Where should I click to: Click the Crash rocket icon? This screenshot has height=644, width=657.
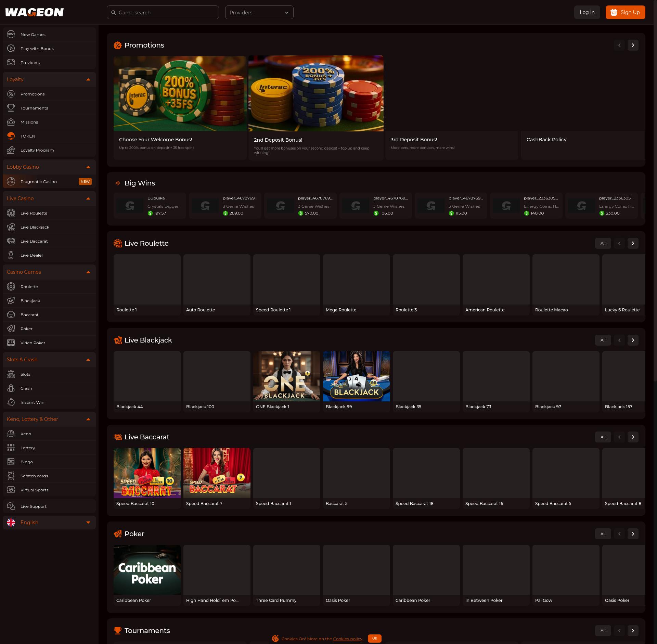11,388
